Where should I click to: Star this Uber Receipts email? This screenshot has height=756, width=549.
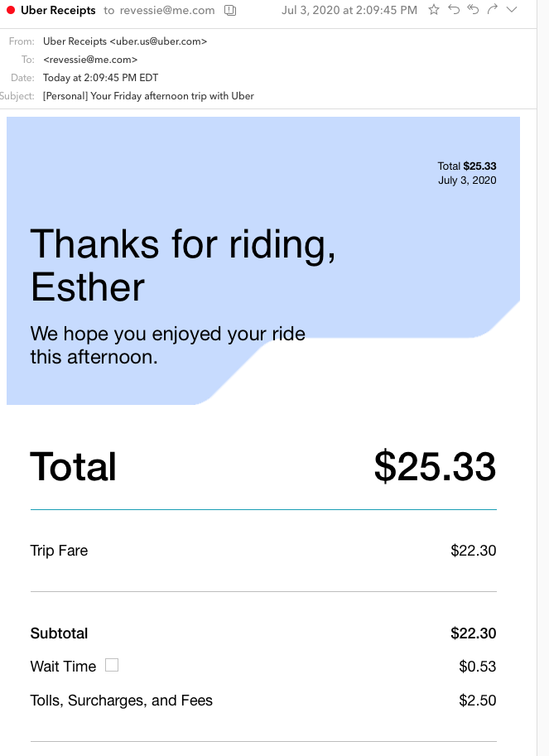434,10
